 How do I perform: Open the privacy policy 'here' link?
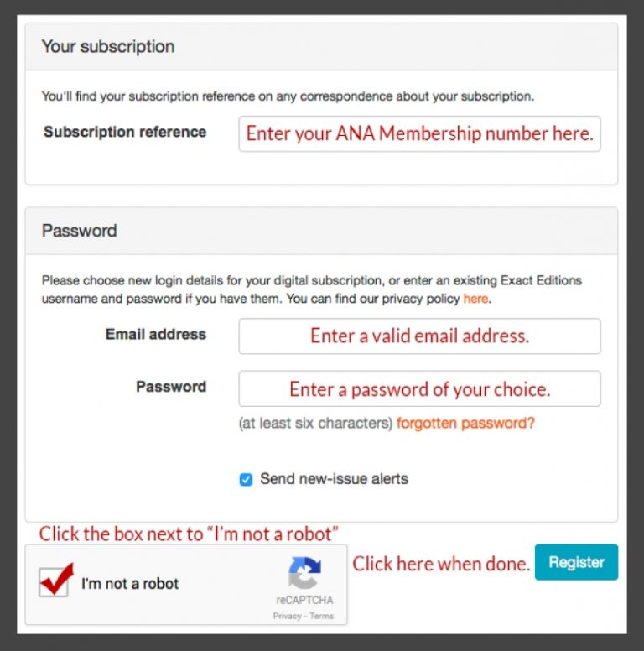tap(475, 299)
